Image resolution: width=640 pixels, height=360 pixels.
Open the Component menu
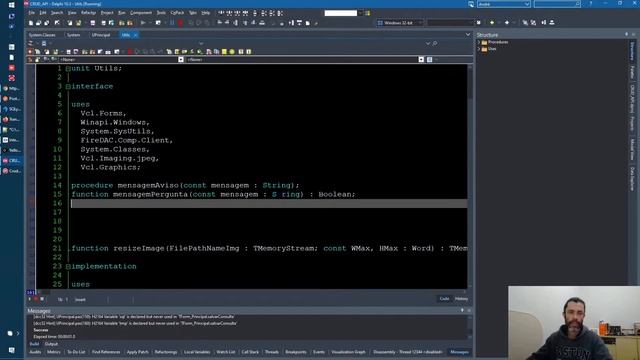[x=141, y=13]
